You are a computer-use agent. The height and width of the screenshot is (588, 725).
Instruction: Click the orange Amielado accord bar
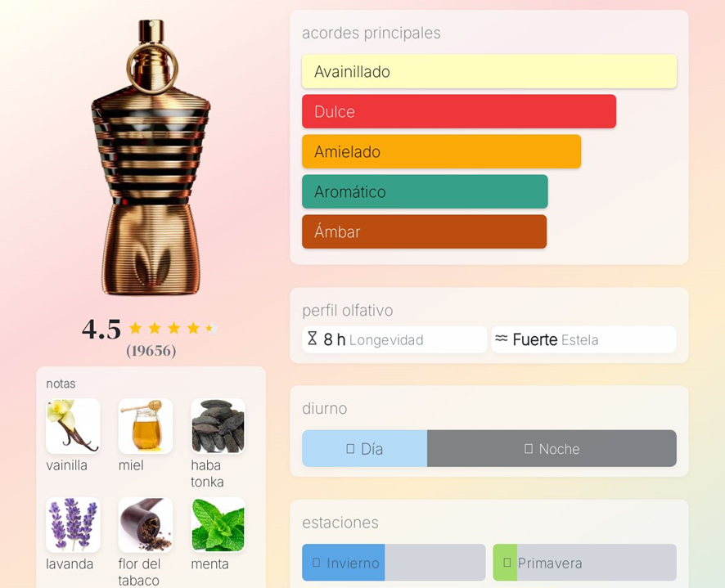(441, 152)
